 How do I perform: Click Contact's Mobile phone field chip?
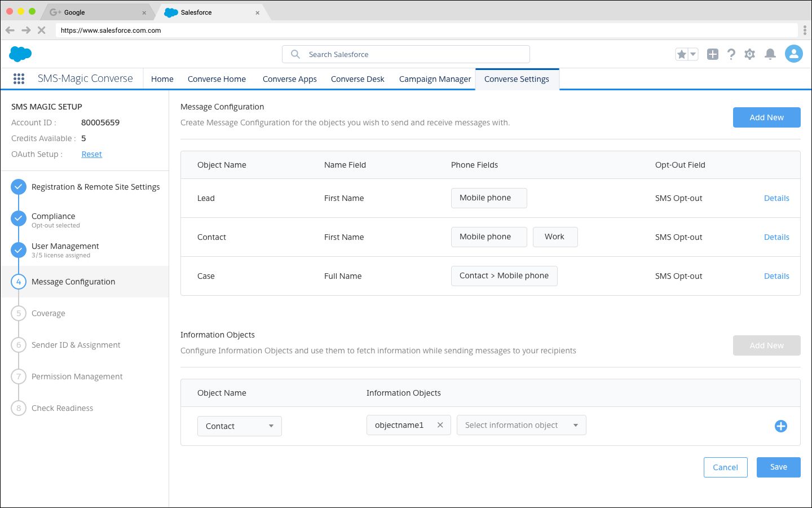click(489, 237)
